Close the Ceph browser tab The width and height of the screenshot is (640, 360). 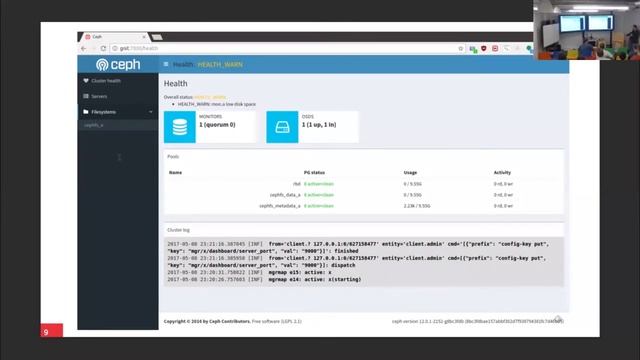pos(144,37)
